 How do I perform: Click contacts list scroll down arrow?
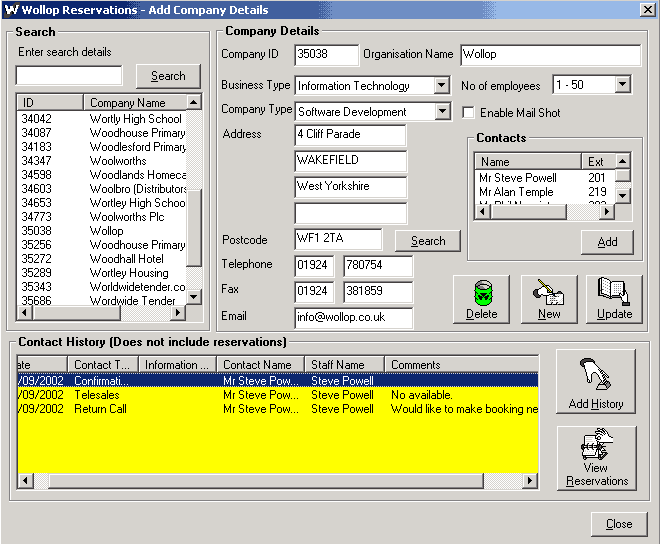coord(623,196)
